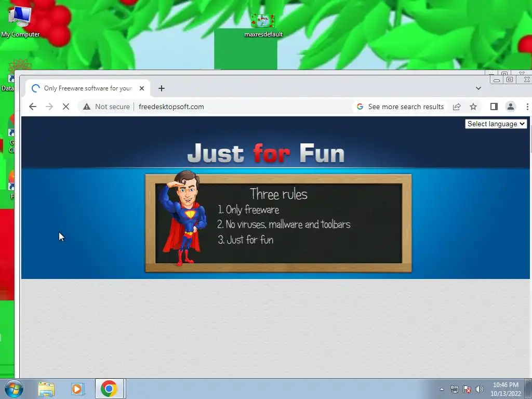Click the taskbar clock showing 10:46 PM
Viewport: 532px width, 399px height.
click(x=506, y=389)
